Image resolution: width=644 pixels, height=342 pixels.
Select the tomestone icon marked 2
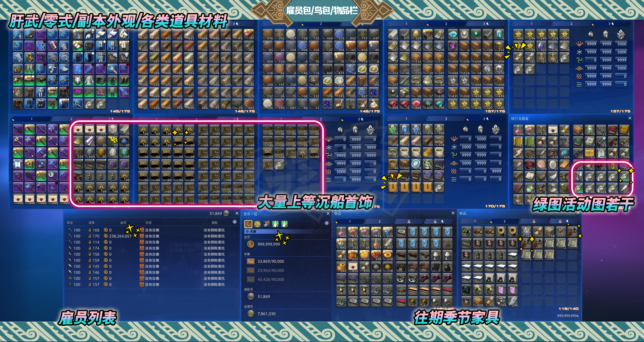[x=285, y=224]
